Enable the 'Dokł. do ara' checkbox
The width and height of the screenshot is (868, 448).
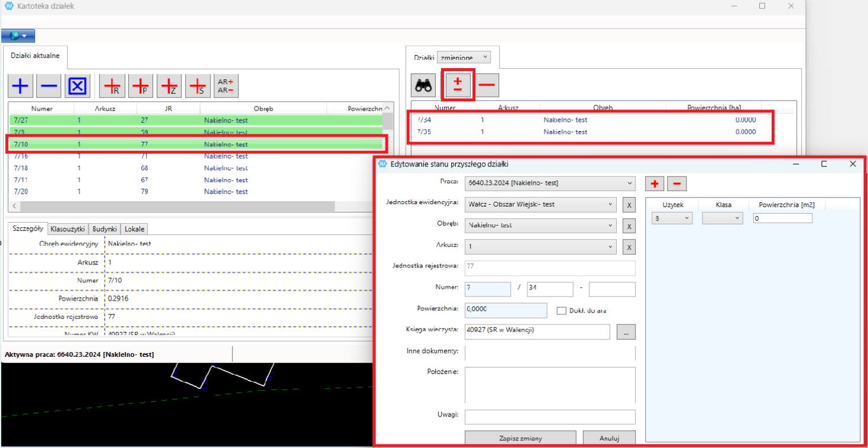coord(561,310)
